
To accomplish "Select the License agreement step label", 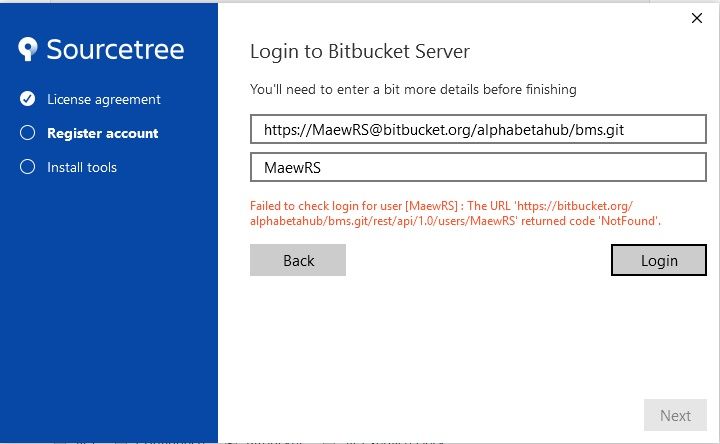I will (x=104, y=99).
